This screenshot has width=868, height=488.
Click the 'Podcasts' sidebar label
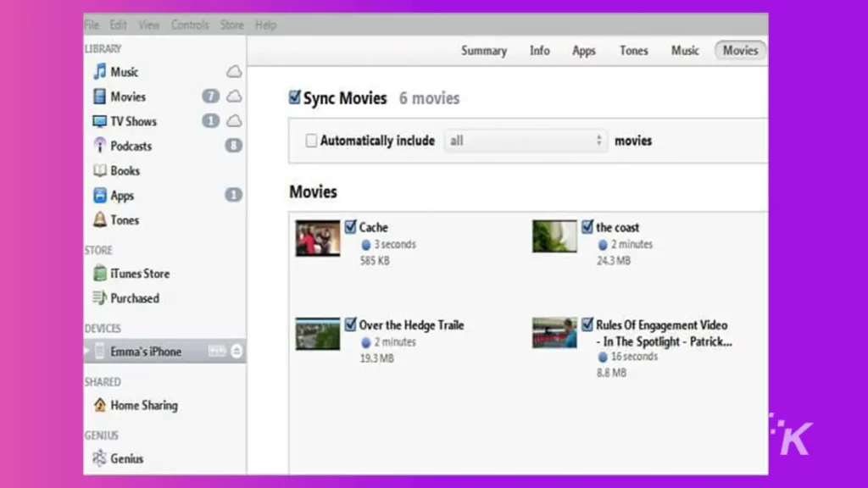[131, 146]
